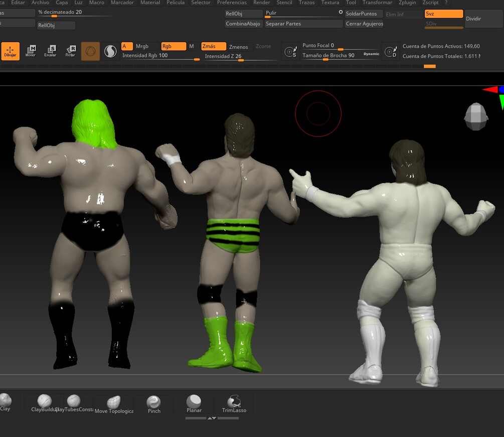504x437 pixels.
Task: Open the Material menu
Action: [150, 3]
